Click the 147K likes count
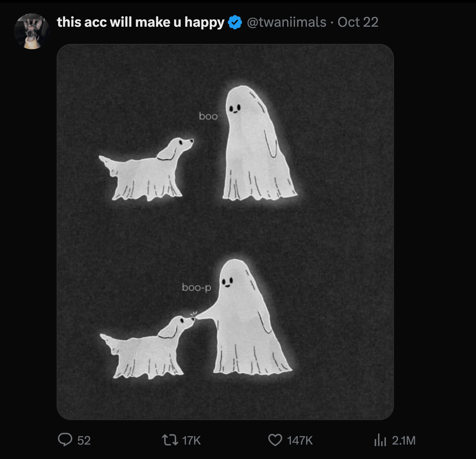 click(300, 441)
